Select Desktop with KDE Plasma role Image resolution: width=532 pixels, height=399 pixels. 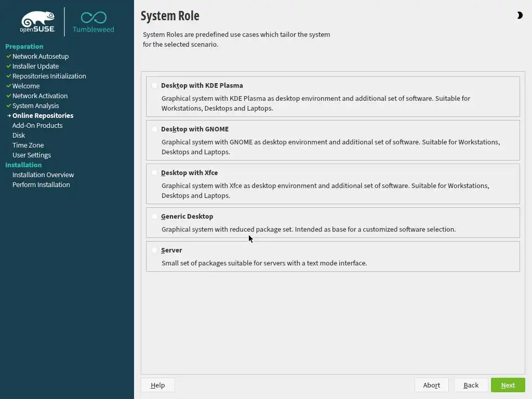pos(155,86)
